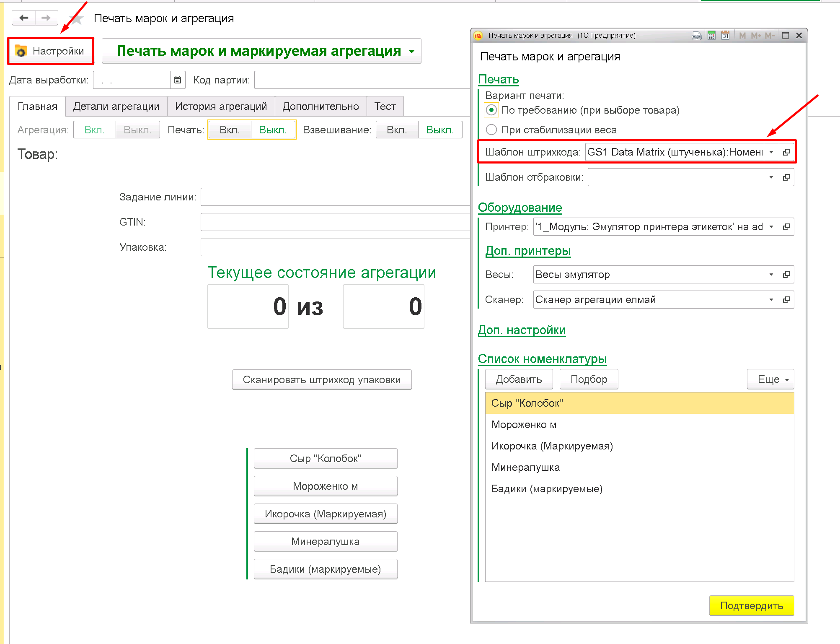Viewport: 840px width, 644px height.
Task: Maximize the Печать марок dialog window
Action: [x=786, y=36]
